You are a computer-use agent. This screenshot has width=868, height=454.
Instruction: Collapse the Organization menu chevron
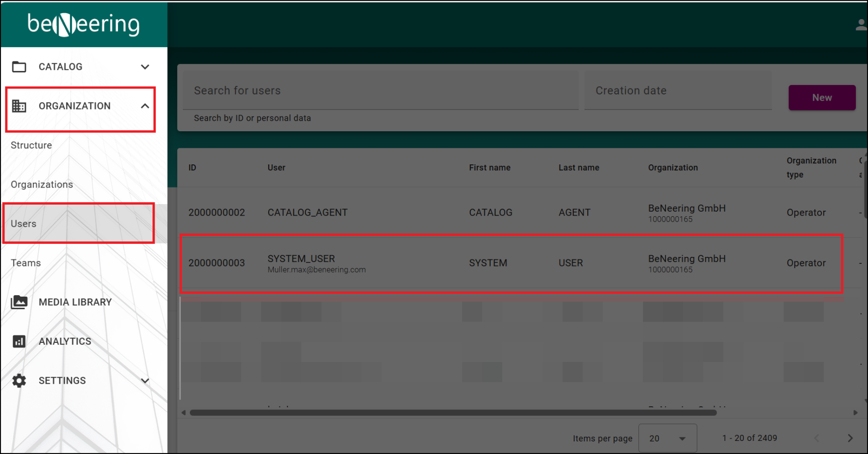pos(145,106)
